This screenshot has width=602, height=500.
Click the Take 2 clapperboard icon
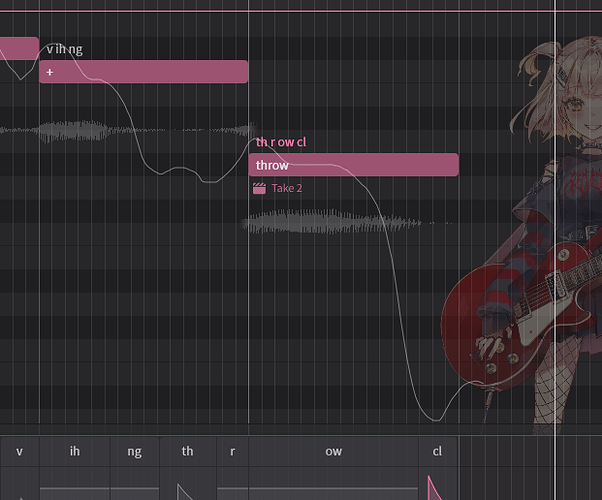pos(259,188)
